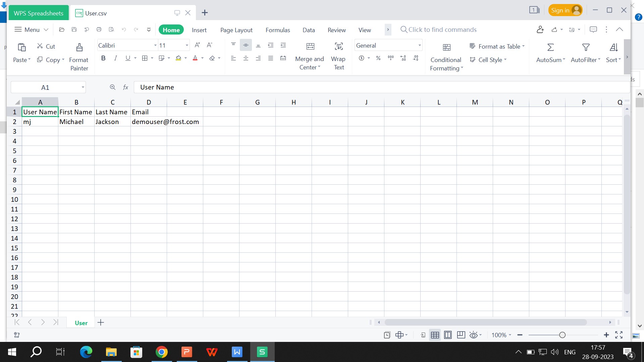Expand the General number format dropdown
644x362 pixels.
[x=419, y=45]
